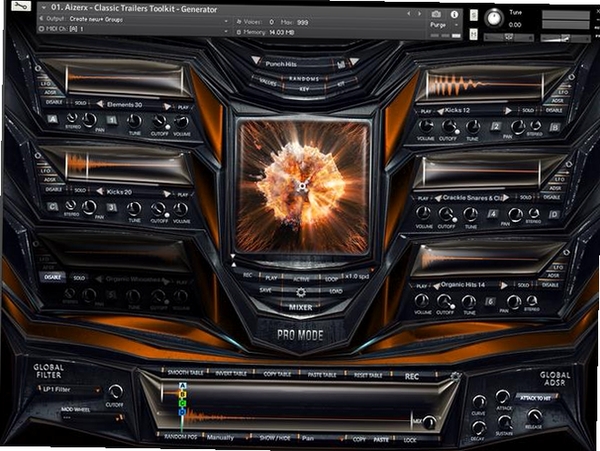
Task: Click the ATTACK TO HIT button
Action: coord(535,398)
